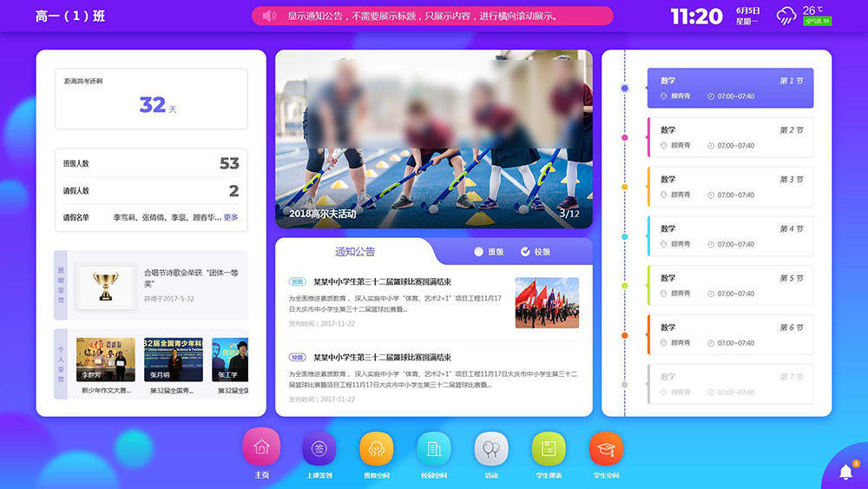Click the trophy image in 班级荣誉
The image size is (868, 489).
[106, 286]
